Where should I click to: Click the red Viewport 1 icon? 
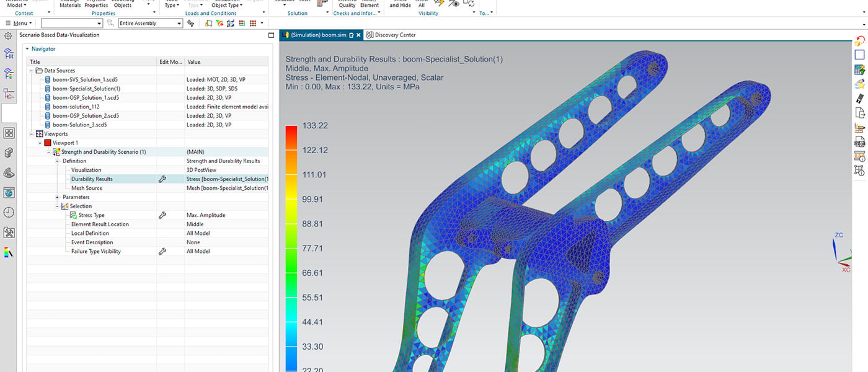(47, 143)
